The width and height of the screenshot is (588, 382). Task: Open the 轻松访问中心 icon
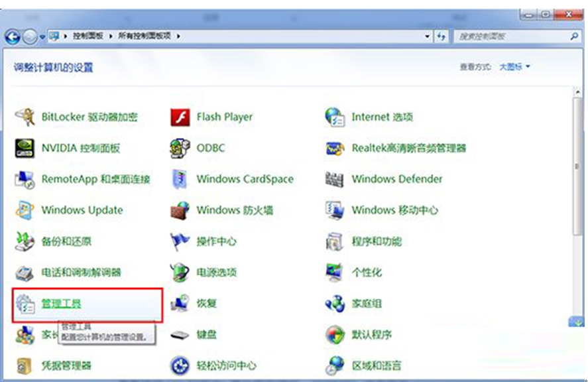click(180, 366)
